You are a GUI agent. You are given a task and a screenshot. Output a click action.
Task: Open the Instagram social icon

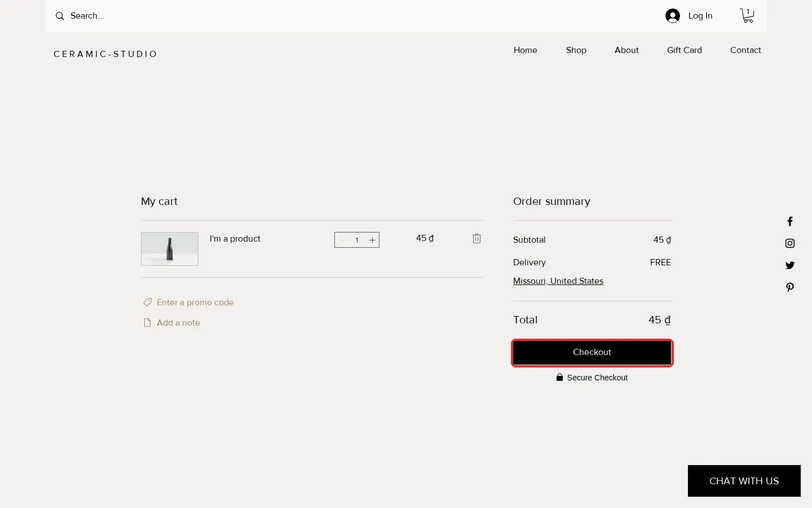pyautogui.click(x=790, y=243)
